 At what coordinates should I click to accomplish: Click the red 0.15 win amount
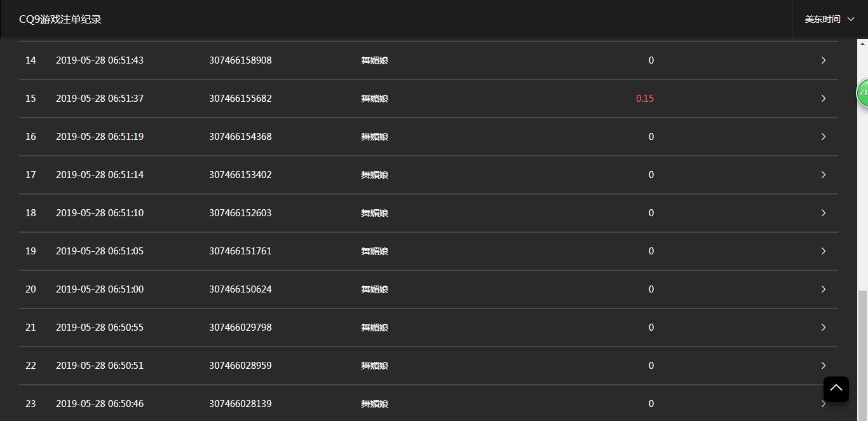[x=644, y=98]
